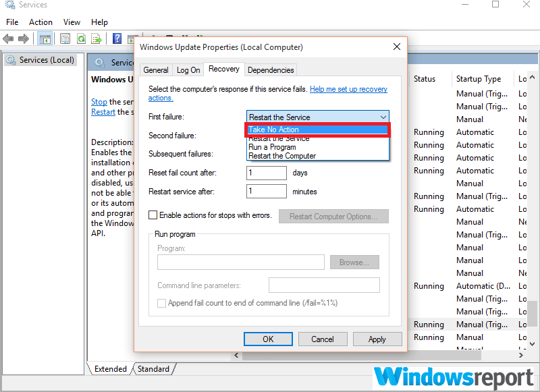This screenshot has width=540, height=392.
Task: Click the horizontal scrollbar left arrow
Action: coord(236,355)
